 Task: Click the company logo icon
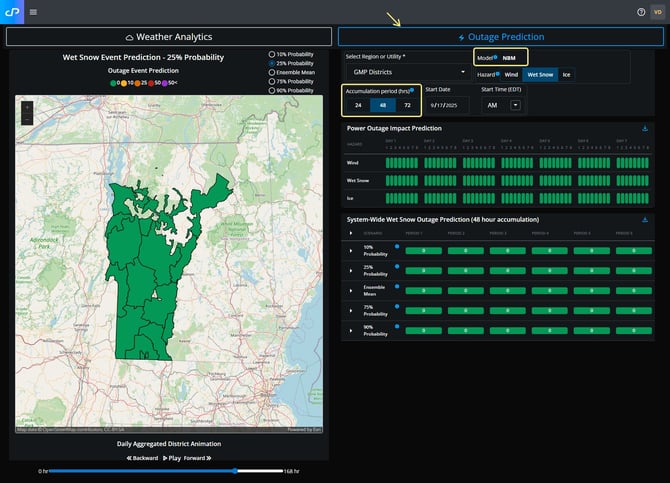[x=14, y=12]
